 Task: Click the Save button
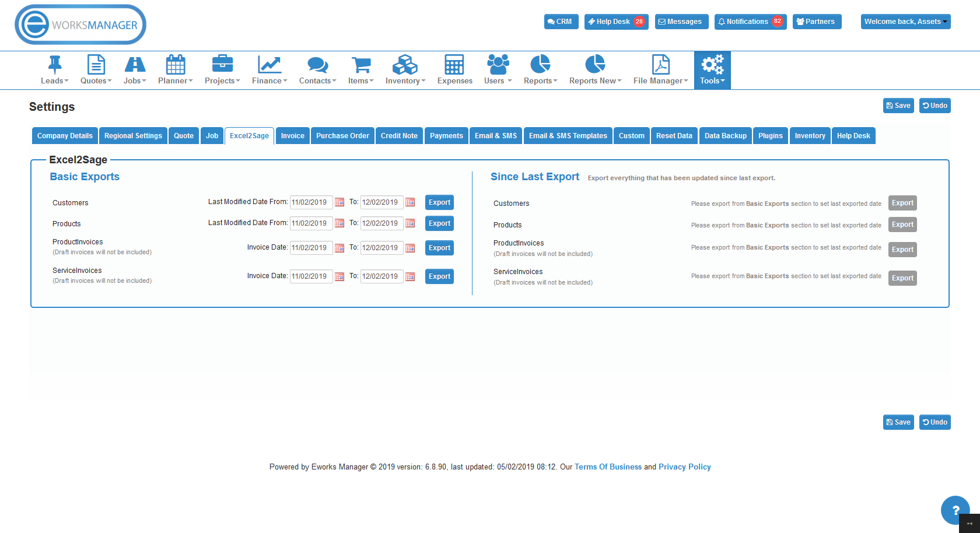(x=898, y=106)
